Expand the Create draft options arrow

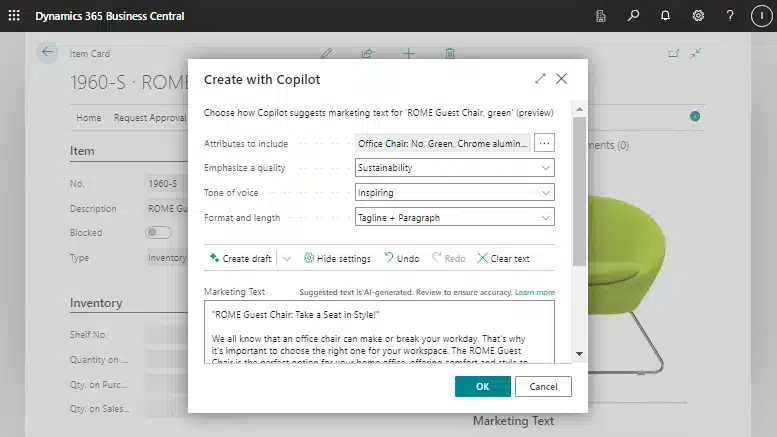[x=287, y=258]
